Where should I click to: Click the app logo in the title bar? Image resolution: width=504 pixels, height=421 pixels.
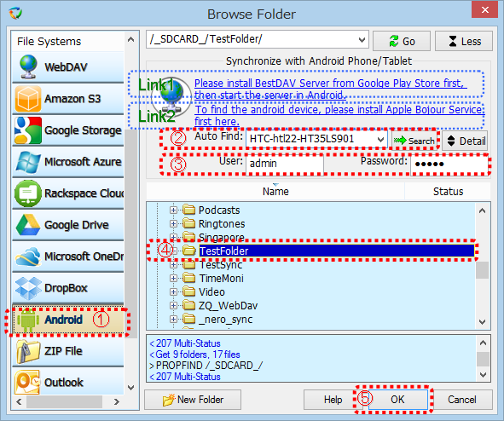pos(15,14)
